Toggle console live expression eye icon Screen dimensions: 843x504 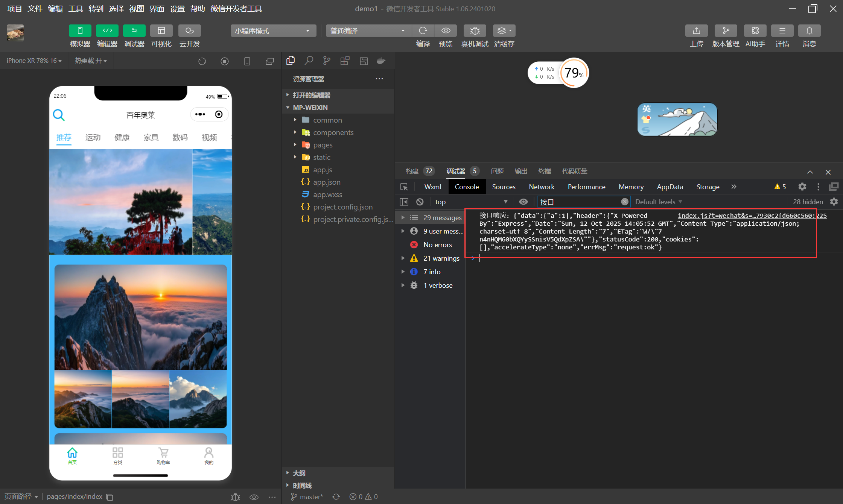click(523, 202)
